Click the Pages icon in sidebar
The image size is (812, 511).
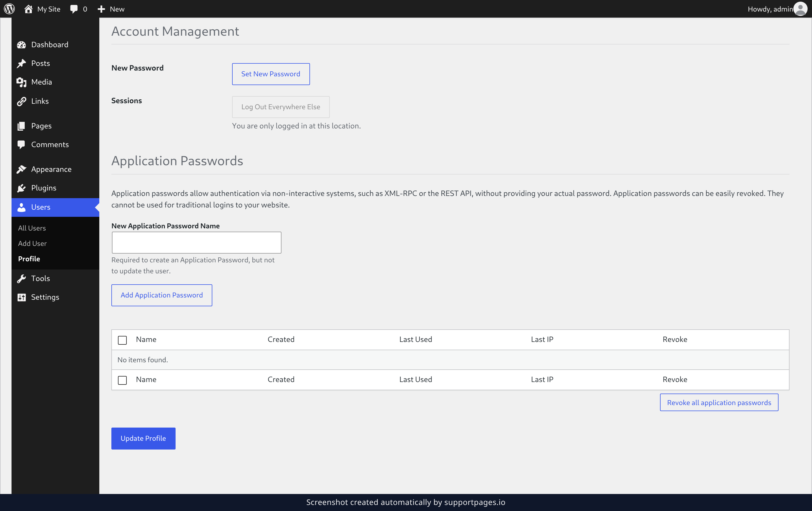click(x=21, y=126)
